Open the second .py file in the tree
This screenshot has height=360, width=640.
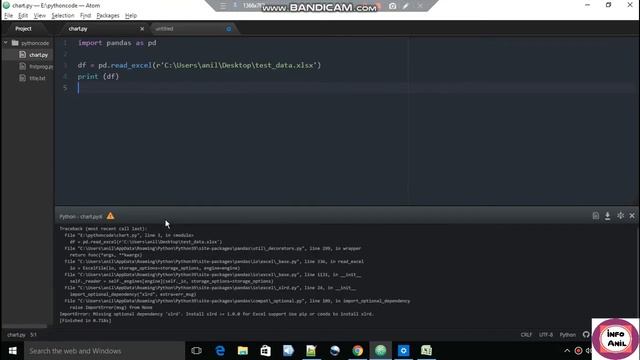(41, 66)
